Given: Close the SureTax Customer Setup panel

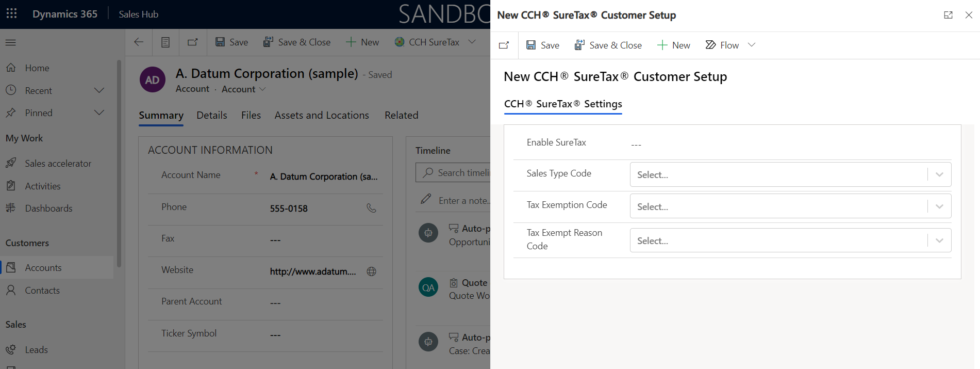Looking at the screenshot, I should (969, 15).
